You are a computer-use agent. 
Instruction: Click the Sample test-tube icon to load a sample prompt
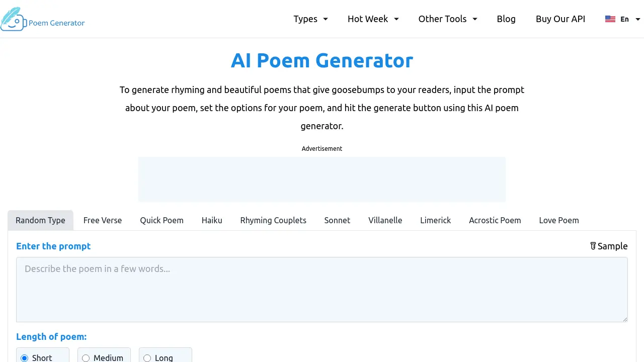(x=593, y=246)
